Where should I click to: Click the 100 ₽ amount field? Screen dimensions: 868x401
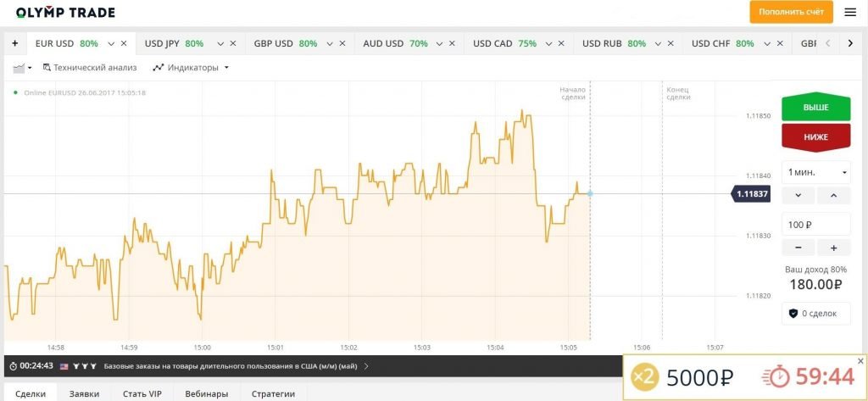[x=816, y=225]
